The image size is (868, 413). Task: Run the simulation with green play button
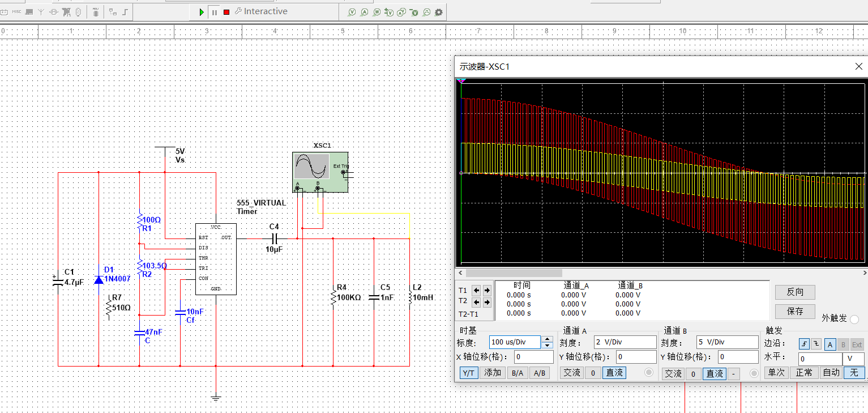pyautogui.click(x=202, y=12)
